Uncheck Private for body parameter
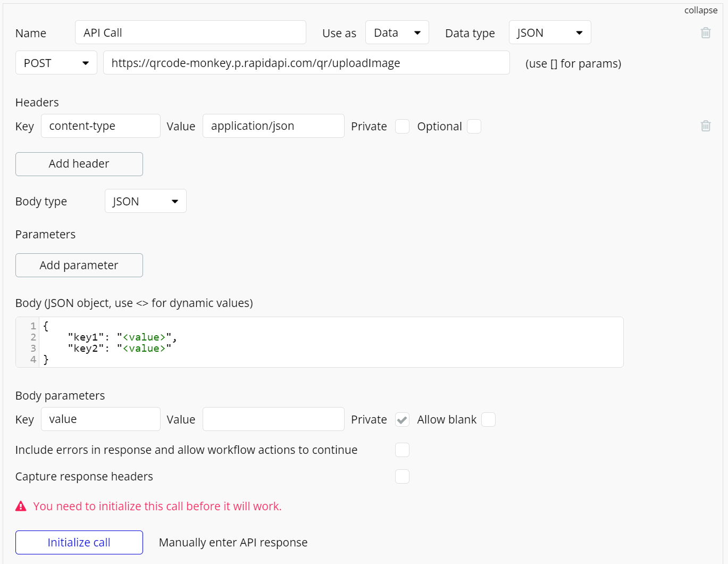 pyautogui.click(x=403, y=420)
